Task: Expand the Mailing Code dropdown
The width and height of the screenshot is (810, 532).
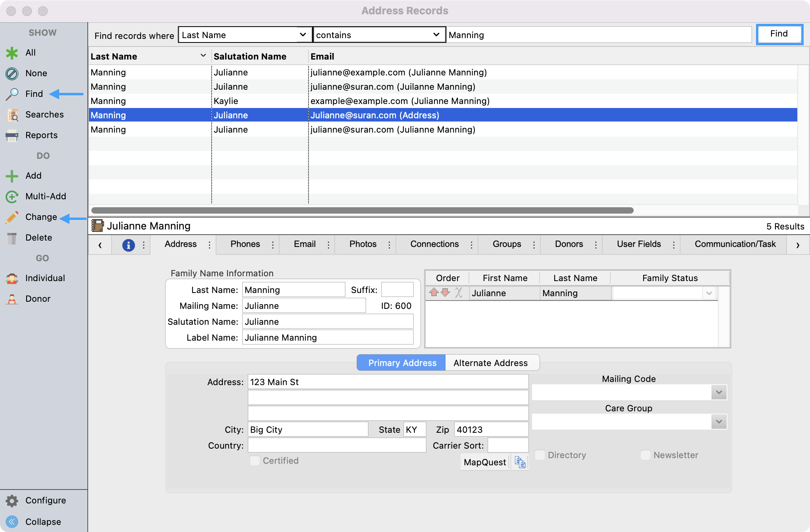Action: (719, 392)
